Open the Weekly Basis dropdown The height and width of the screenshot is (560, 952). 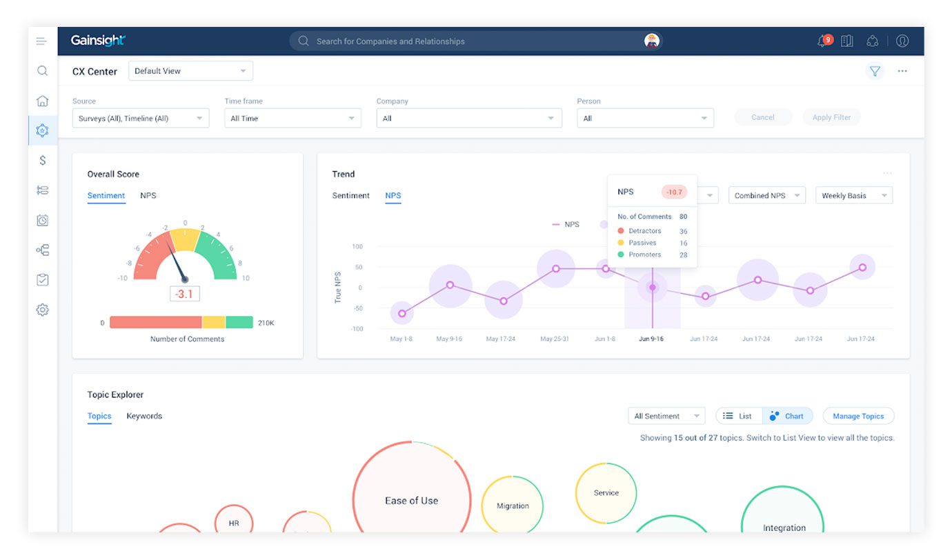[853, 196]
